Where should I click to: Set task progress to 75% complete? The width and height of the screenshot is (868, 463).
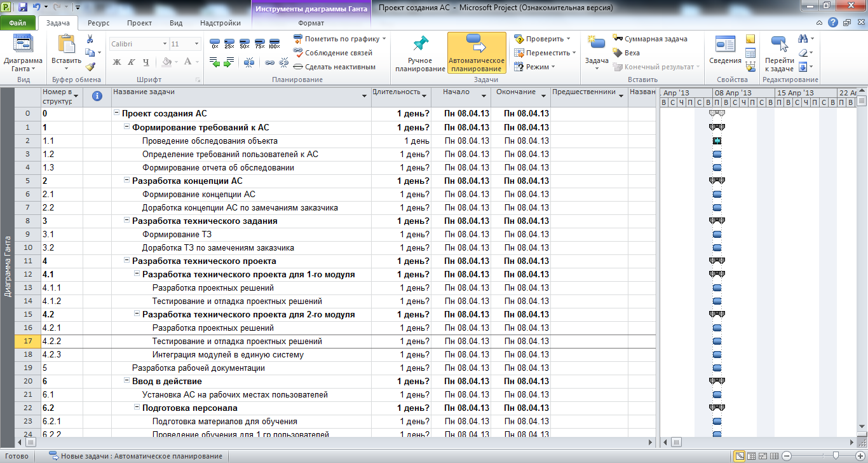point(259,44)
